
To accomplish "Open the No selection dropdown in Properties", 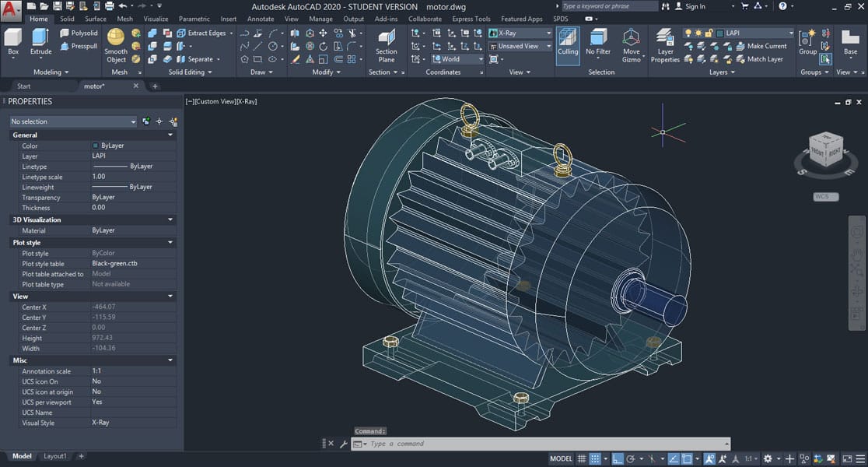I will pos(73,121).
